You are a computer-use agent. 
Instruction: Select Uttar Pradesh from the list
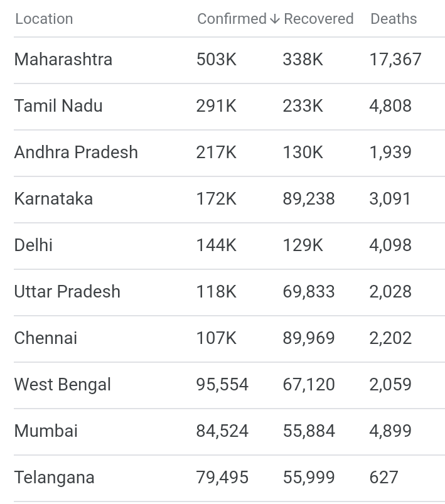[x=67, y=292]
